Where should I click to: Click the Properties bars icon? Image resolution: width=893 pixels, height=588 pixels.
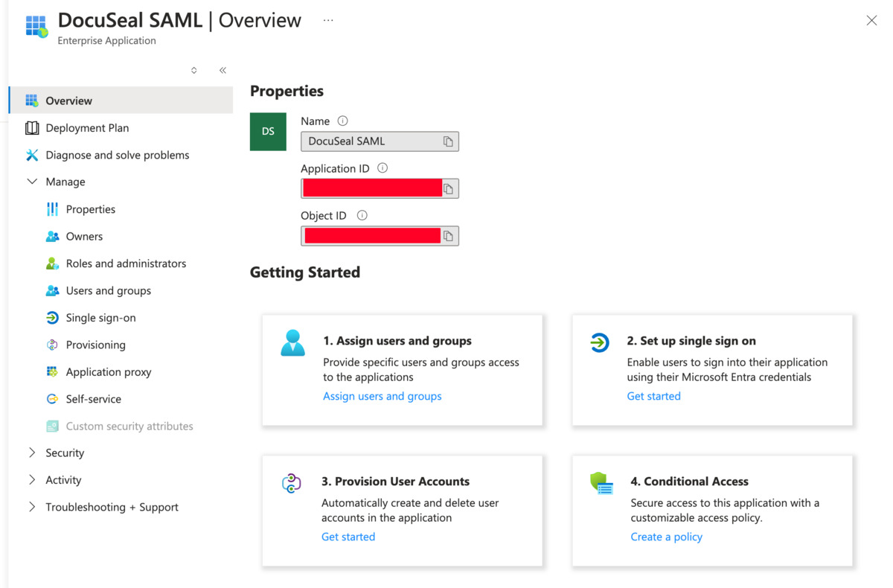point(52,209)
